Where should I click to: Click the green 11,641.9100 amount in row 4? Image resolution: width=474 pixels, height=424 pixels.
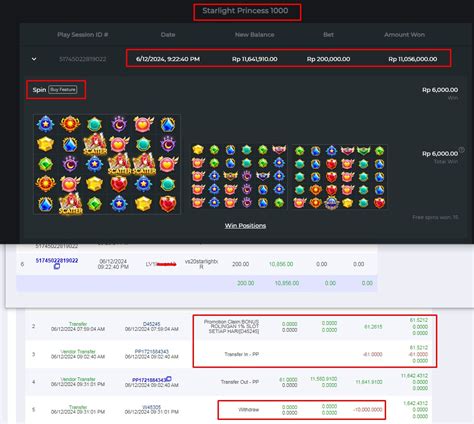coord(369,382)
